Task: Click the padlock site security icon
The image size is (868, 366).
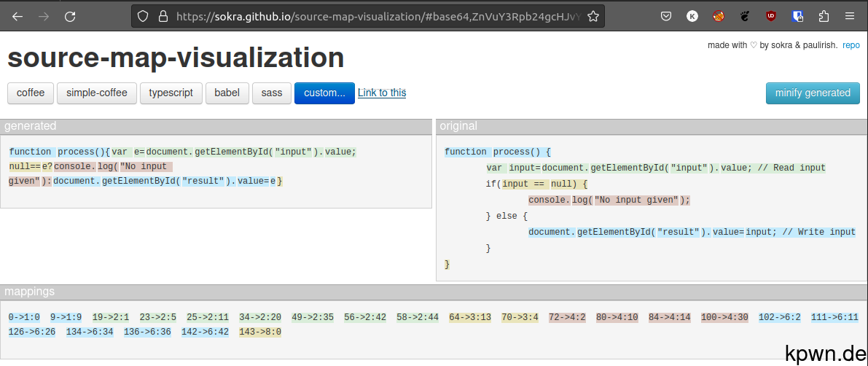Action: tap(163, 16)
